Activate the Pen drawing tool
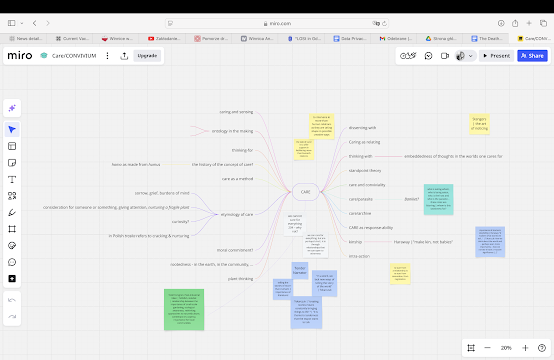Screen dimensions: 554x360 coord(12,212)
